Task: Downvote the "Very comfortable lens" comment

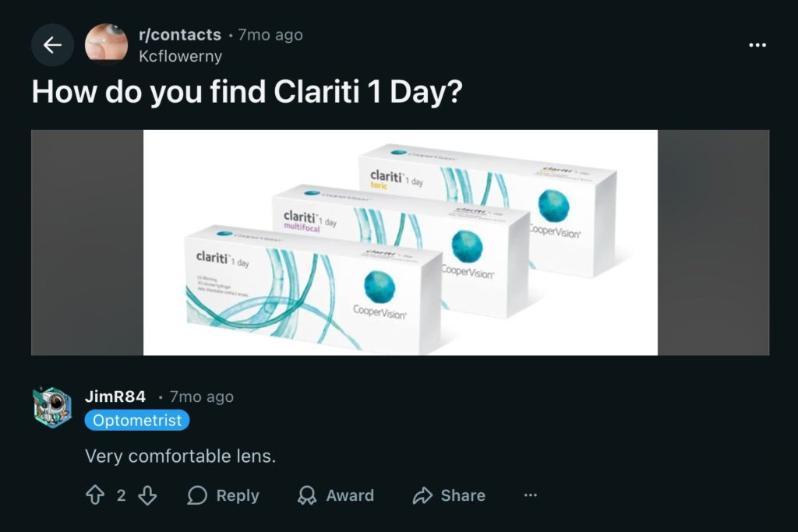Action: point(147,495)
